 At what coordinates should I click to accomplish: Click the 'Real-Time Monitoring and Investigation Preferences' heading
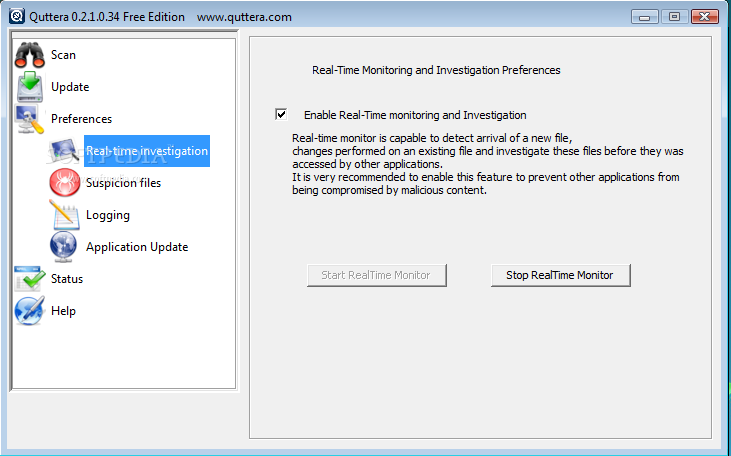pyautogui.click(x=436, y=70)
